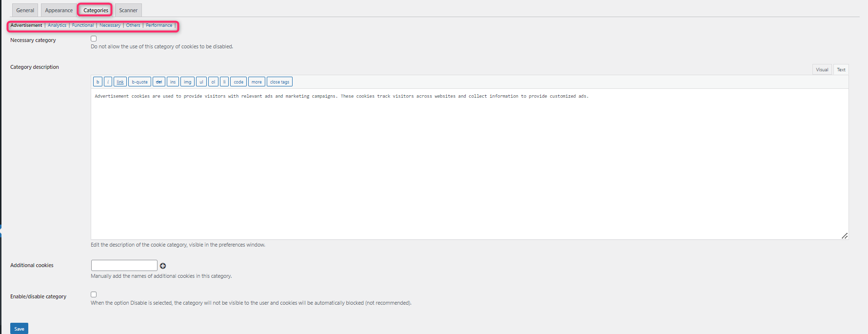This screenshot has height=334, width=868.
Task: Click the plus icon to add additional cookie
Action: click(163, 266)
